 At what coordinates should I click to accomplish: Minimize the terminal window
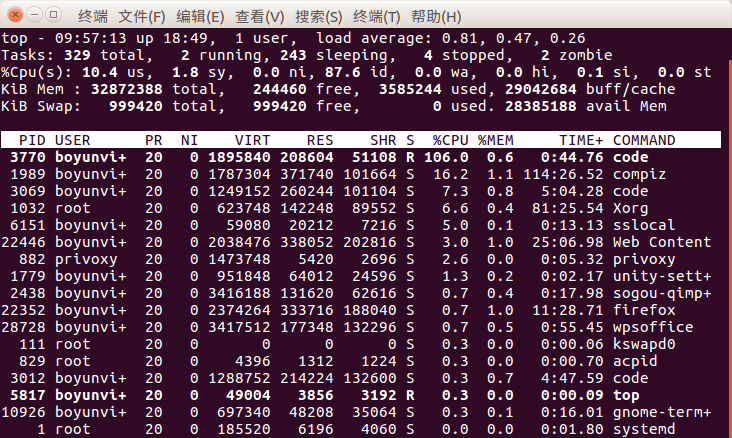click(x=35, y=15)
